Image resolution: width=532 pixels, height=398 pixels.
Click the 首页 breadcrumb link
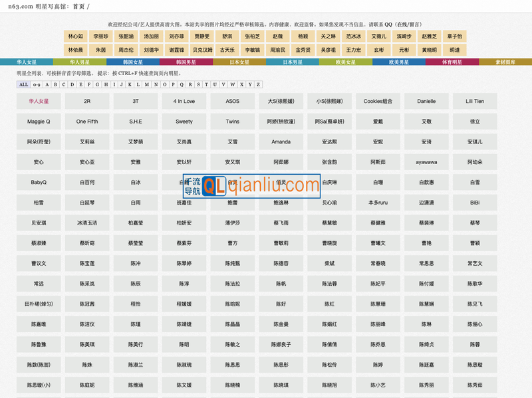pos(78,6)
